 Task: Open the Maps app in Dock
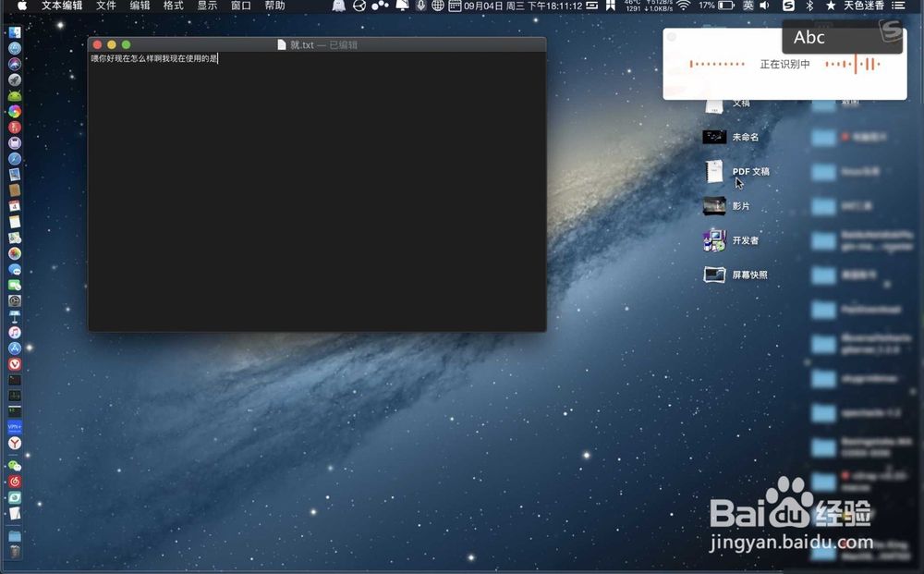(x=15, y=238)
